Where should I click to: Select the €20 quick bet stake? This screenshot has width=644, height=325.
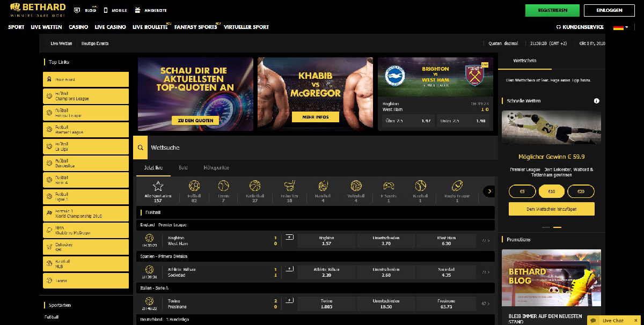tap(581, 191)
